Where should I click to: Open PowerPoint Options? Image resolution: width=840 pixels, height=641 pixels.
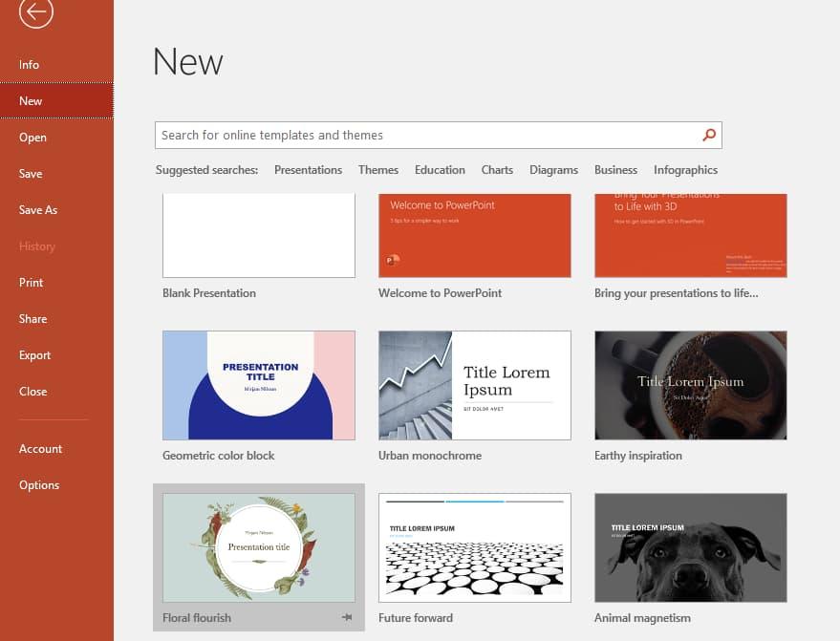[39, 484]
